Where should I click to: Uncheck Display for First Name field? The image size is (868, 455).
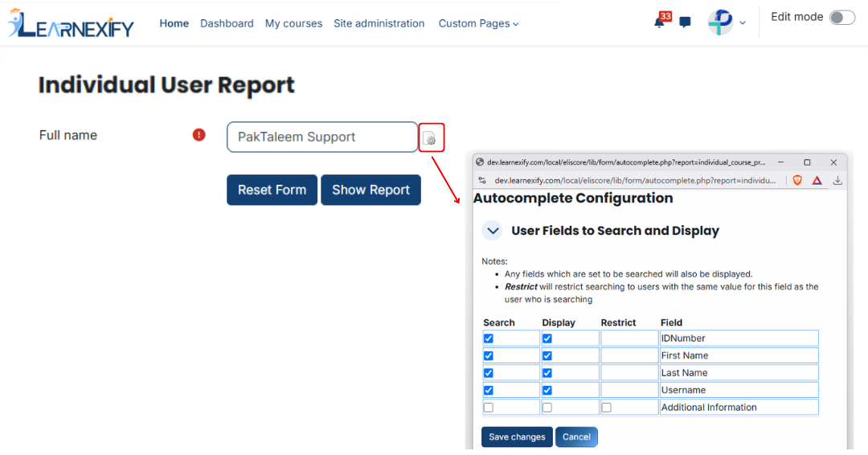(x=547, y=355)
